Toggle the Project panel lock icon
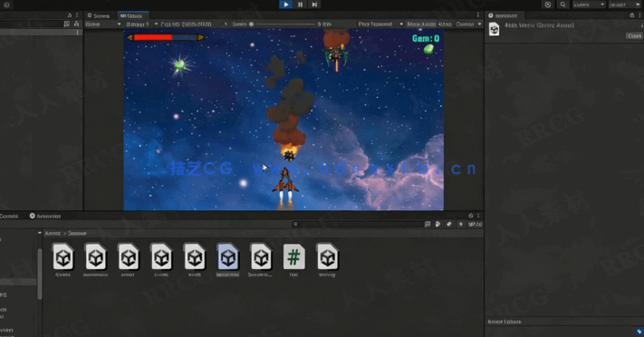This screenshot has width=644, height=337. click(x=471, y=216)
